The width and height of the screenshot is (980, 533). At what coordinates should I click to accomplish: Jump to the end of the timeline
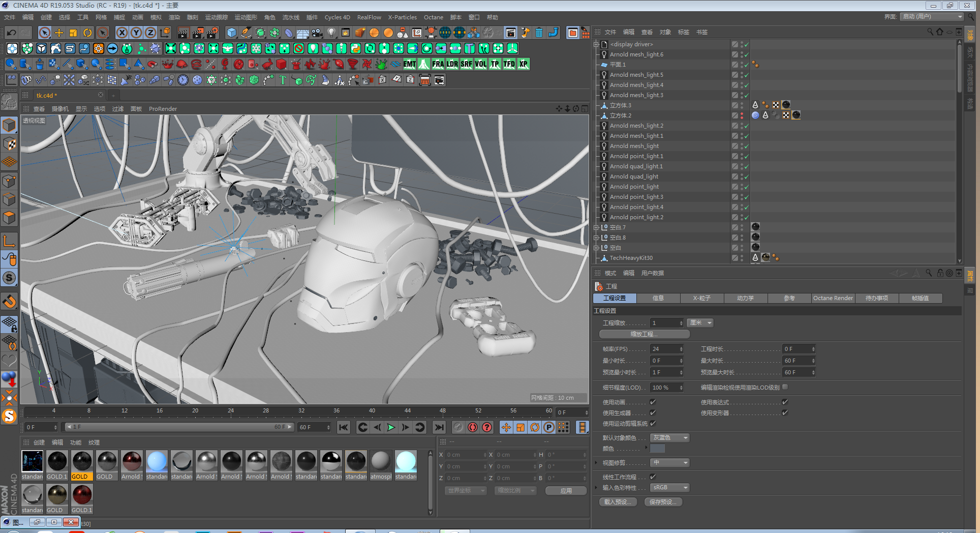[x=439, y=427]
